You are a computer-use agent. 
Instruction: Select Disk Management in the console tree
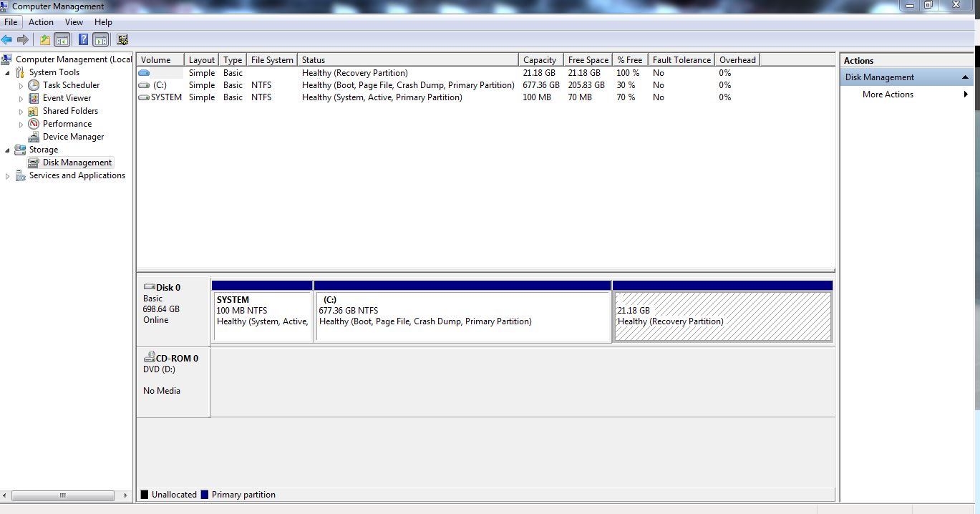coord(77,163)
